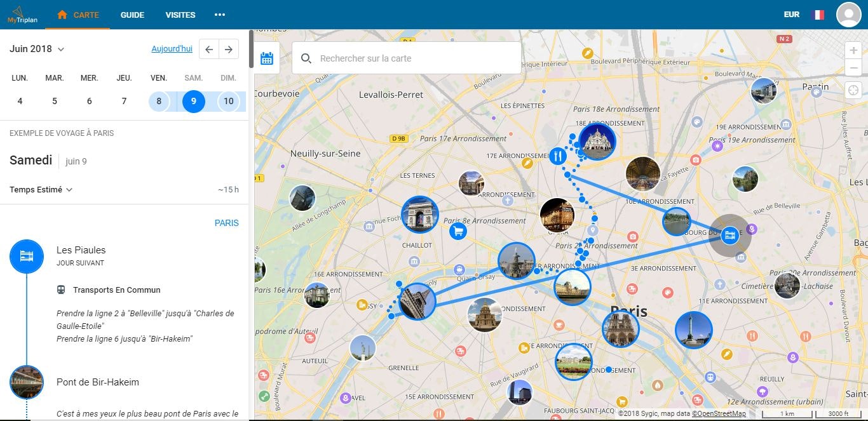Click the La Villette marker near Pantin
This screenshot has width=868, height=421.
[763, 91]
